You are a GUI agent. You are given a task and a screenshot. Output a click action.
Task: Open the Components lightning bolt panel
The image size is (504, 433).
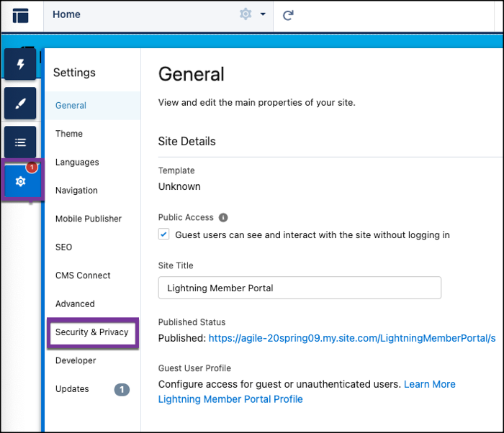coord(20,65)
